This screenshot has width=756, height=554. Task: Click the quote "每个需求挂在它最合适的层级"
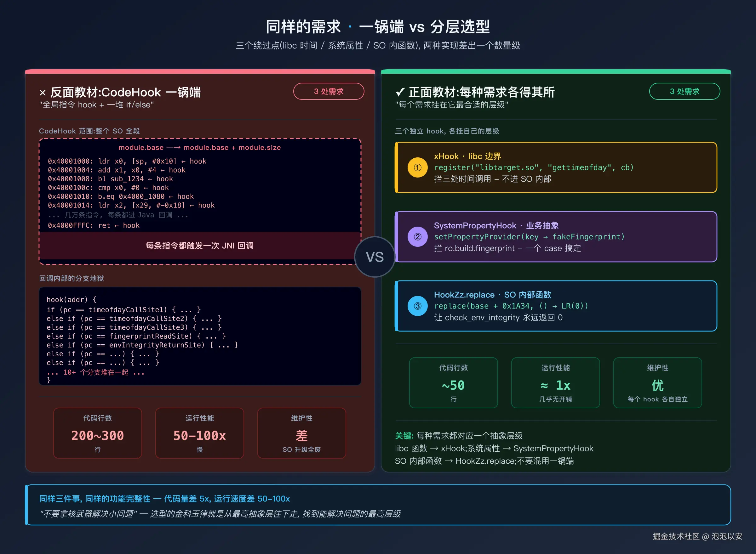[451, 105]
